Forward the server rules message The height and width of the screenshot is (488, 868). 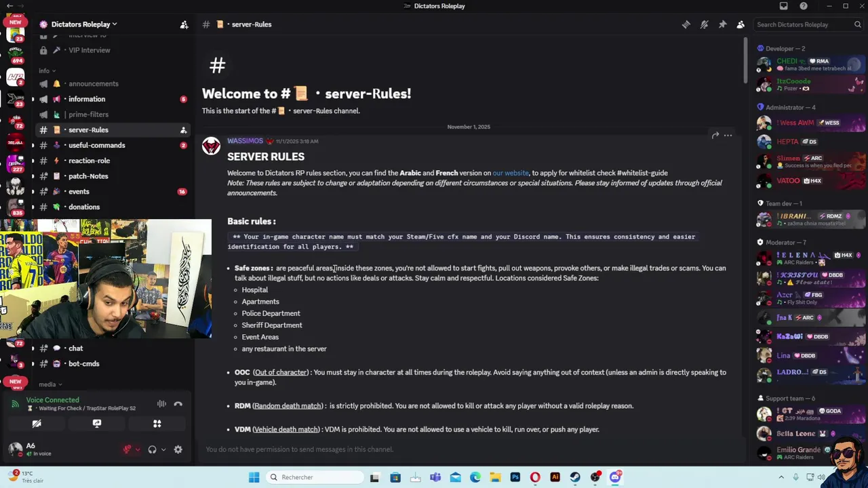(x=715, y=136)
